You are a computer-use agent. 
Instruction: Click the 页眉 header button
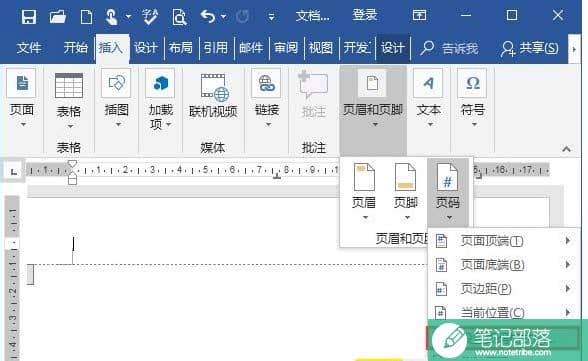pyautogui.click(x=364, y=192)
